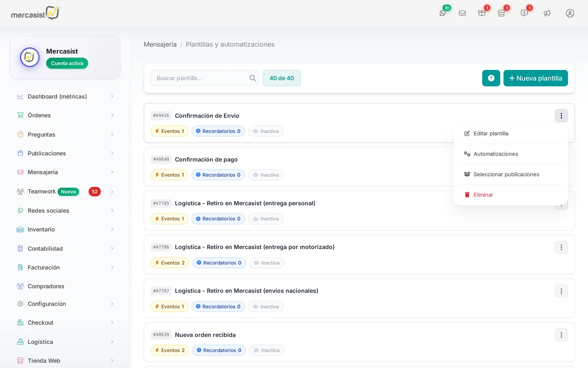Click Facturación document icon in sidebar
Screen dimensions: 588x368
[20, 267]
